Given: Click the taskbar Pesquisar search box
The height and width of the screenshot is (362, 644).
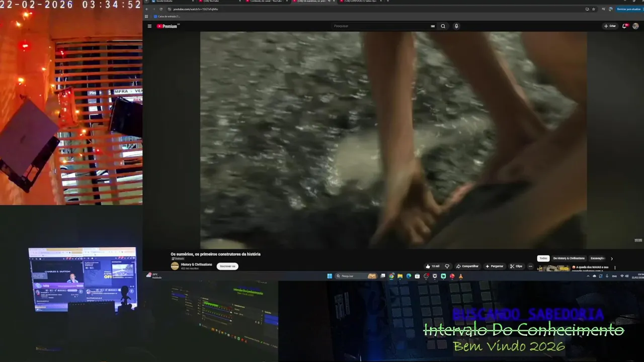Looking at the screenshot, I should [356, 276].
